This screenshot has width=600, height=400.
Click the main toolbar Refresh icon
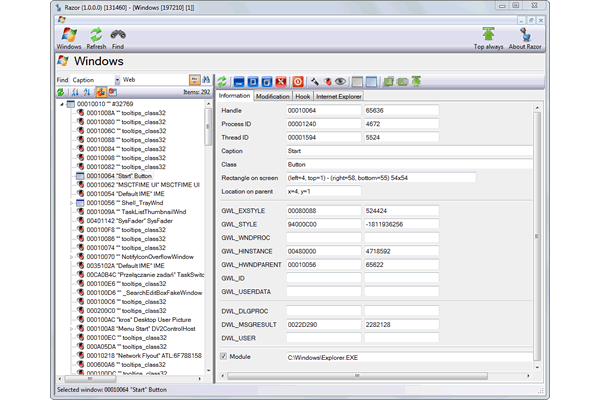(96, 38)
